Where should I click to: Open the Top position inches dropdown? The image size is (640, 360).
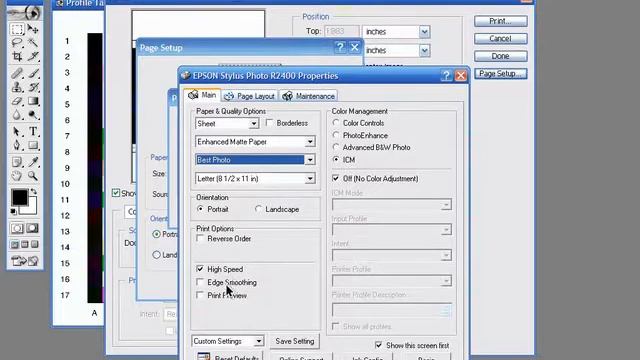[424, 31]
